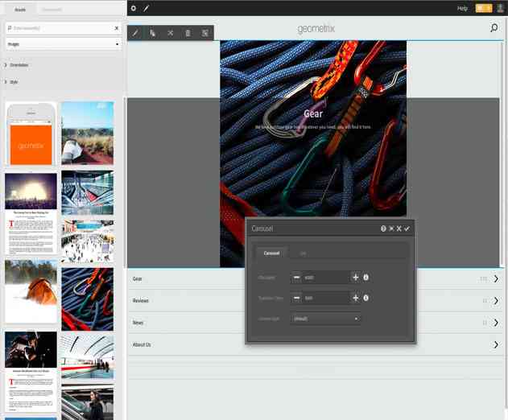Select the climbing ropes carabiners thumbnail
This screenshot has height=420, width=508.
[88, 299]
